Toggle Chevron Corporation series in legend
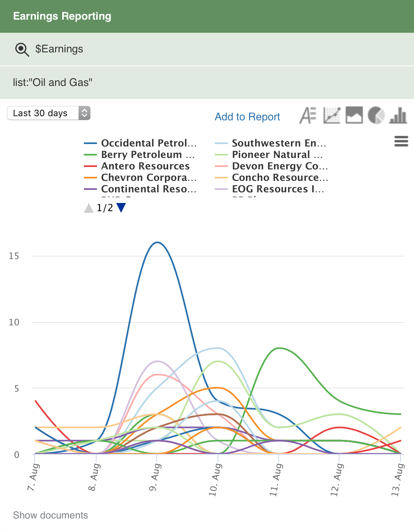This screenshot has height=532, width=414. tap(140, 178)
